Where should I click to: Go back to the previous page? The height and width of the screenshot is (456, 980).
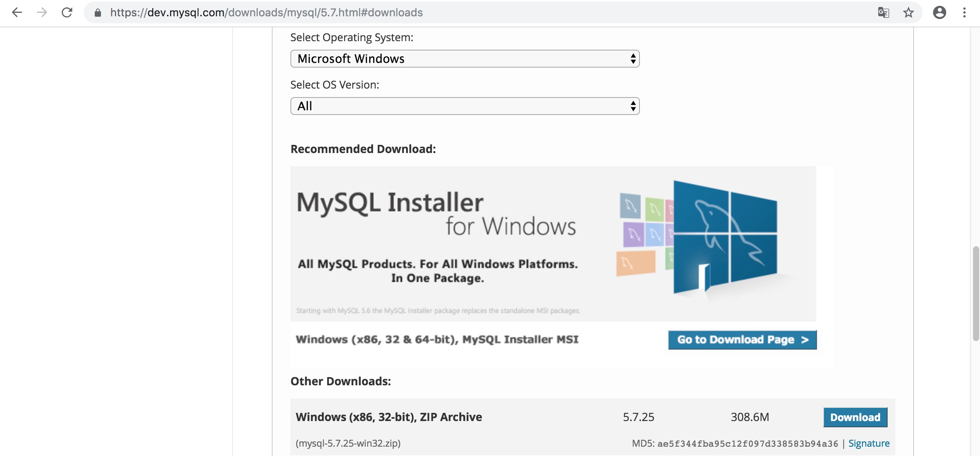point(17,13)
